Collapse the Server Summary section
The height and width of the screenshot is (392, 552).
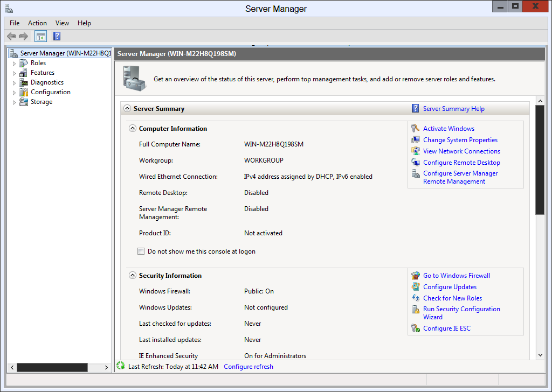click(x=127, y=109)
